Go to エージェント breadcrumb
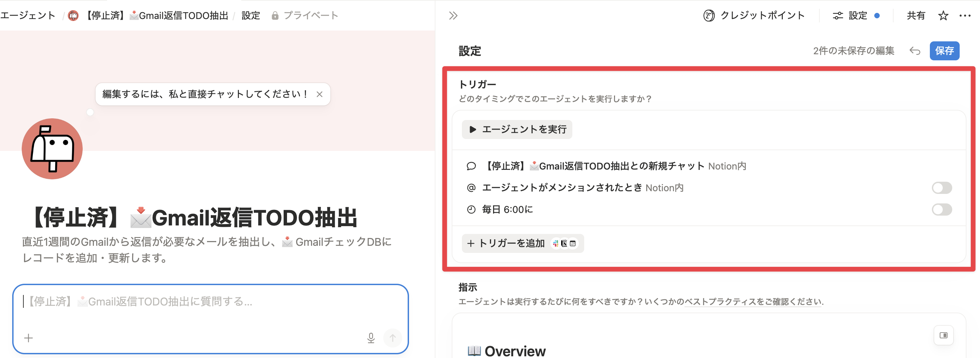 (x=27, y=16)
